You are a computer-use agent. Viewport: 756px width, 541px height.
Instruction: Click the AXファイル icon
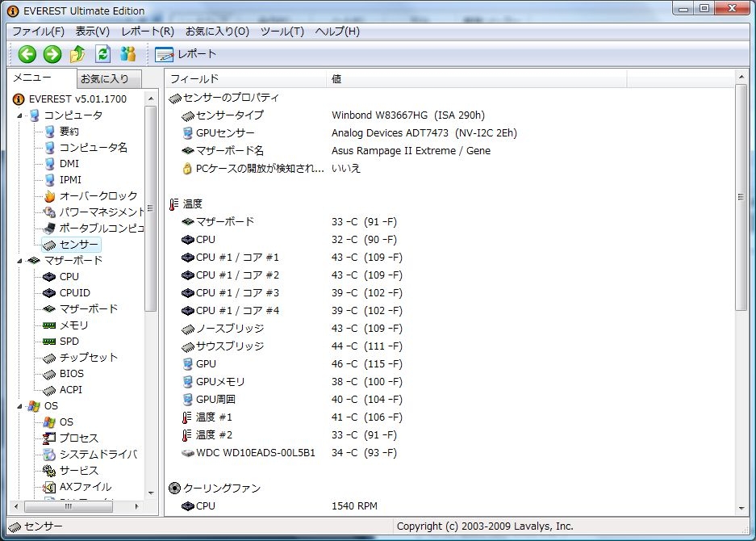coord(49,487)
